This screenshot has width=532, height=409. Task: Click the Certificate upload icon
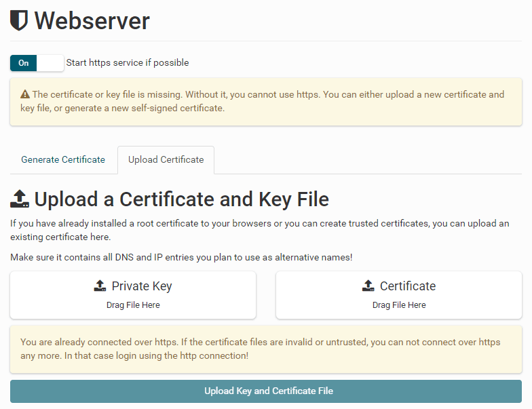368,286
